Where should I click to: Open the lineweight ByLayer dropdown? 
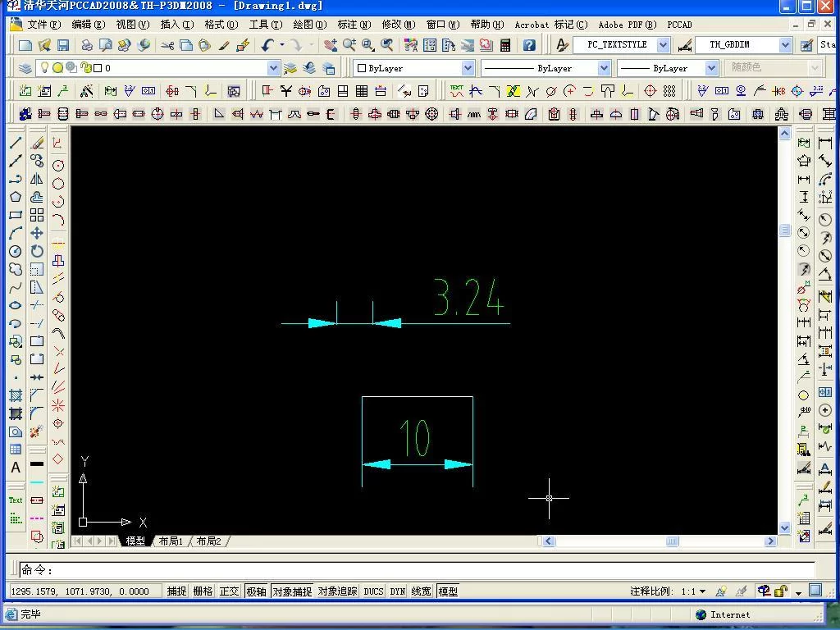pos(711,68)
